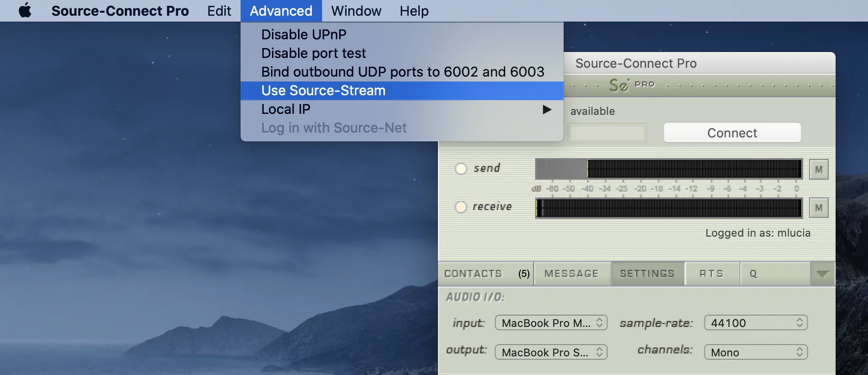Switch to the MESSAGE tab

click(x=572, y=273)
